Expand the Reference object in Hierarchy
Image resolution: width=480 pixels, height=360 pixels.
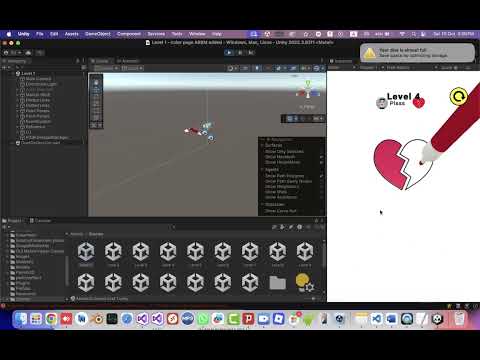[x=17, y=127]
